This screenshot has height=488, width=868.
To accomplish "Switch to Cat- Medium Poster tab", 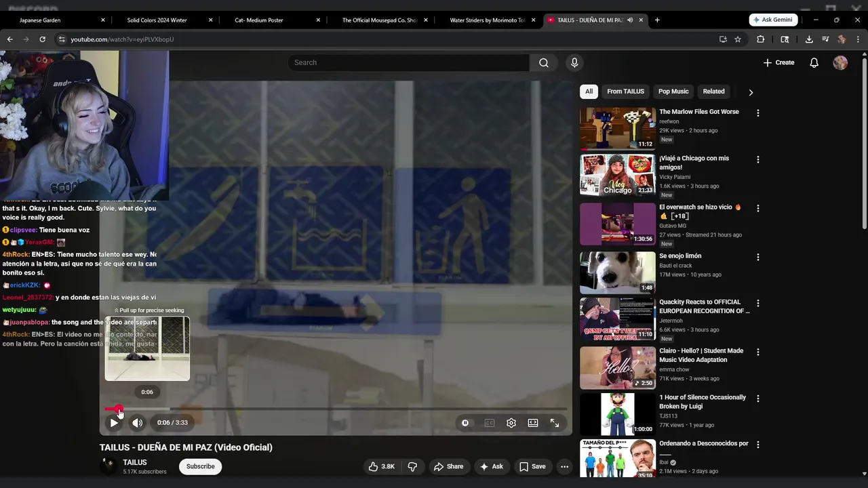I will [270, 20].
